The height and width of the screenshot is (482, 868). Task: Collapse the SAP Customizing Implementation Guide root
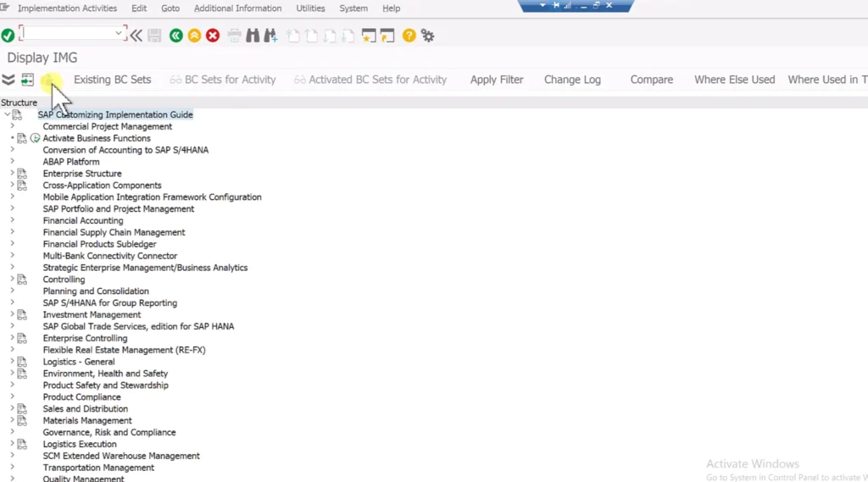coord(7,114)
